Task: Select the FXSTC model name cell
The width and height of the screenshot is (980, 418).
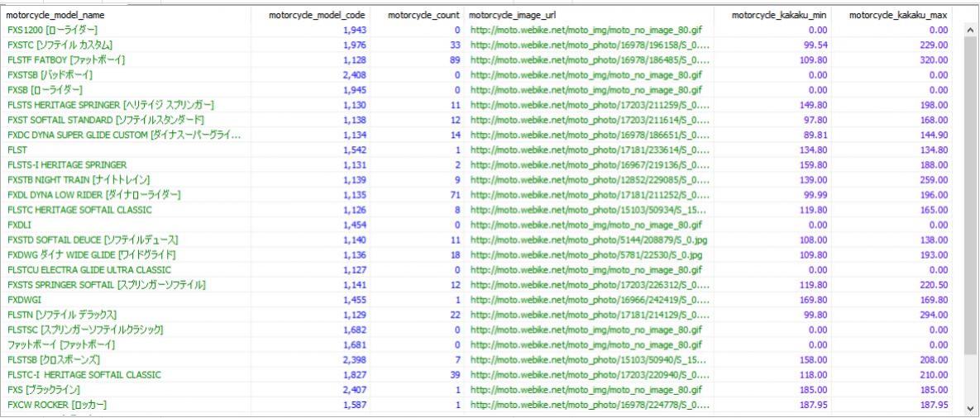Action: click(x=125, y=45)
